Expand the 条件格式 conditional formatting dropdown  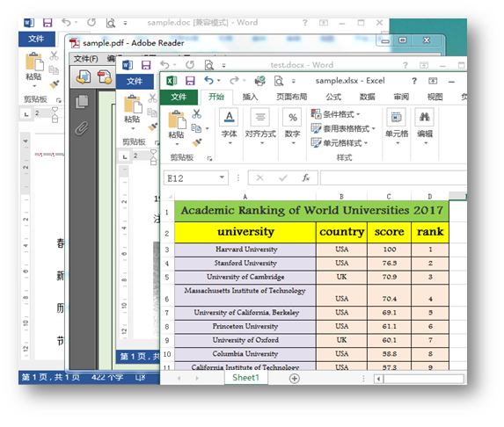click(x=358, y=114)
